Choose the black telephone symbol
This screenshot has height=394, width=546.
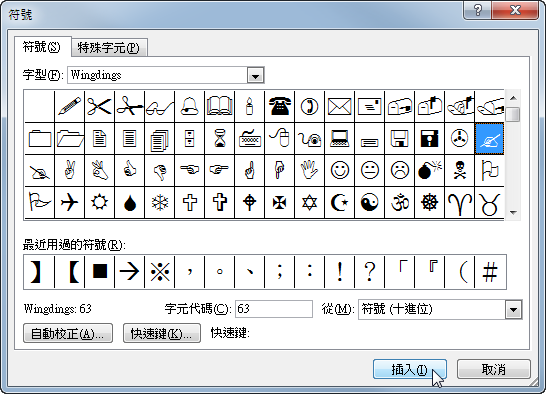click(279, 106)
